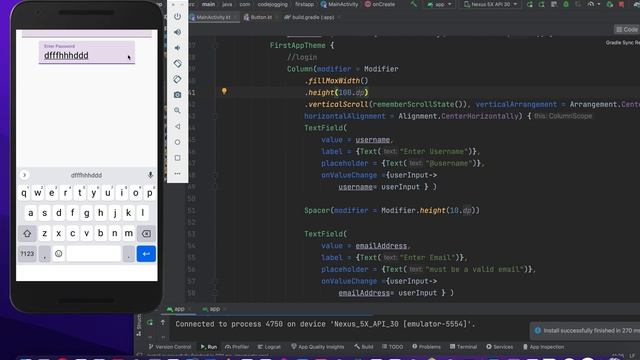Click the firstapp breadcrumb

coord(304,4)
